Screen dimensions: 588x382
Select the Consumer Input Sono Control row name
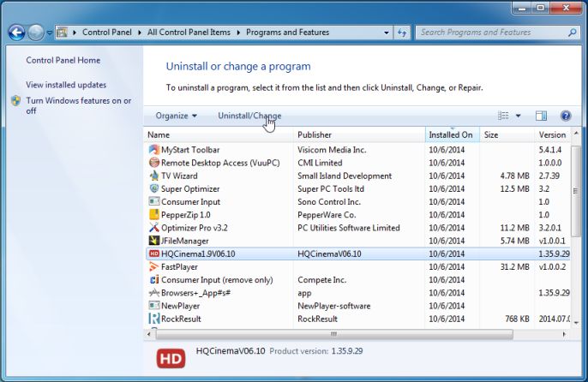[x=190, y=201]
